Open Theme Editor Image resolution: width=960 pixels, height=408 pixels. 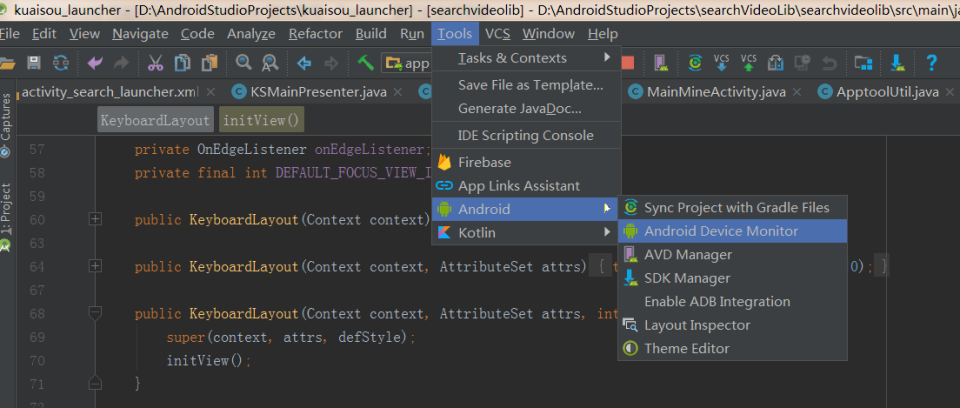[733, 348]
